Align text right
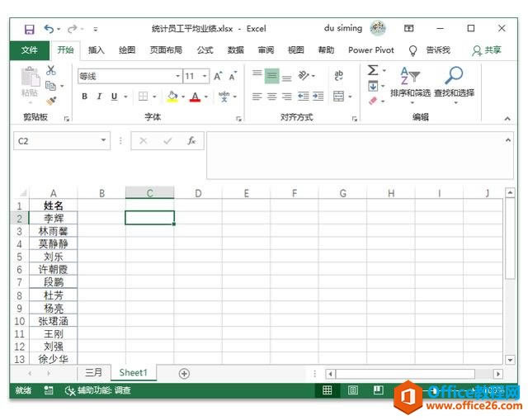This screenshot has width=528, height=420. [287, 97]
